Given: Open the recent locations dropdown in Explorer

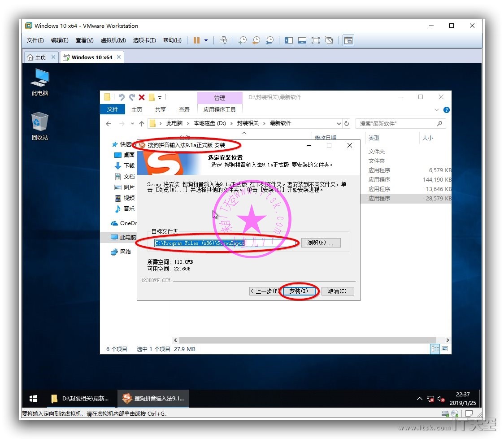Looking at the screenshot, I should [x=132, y=124].
